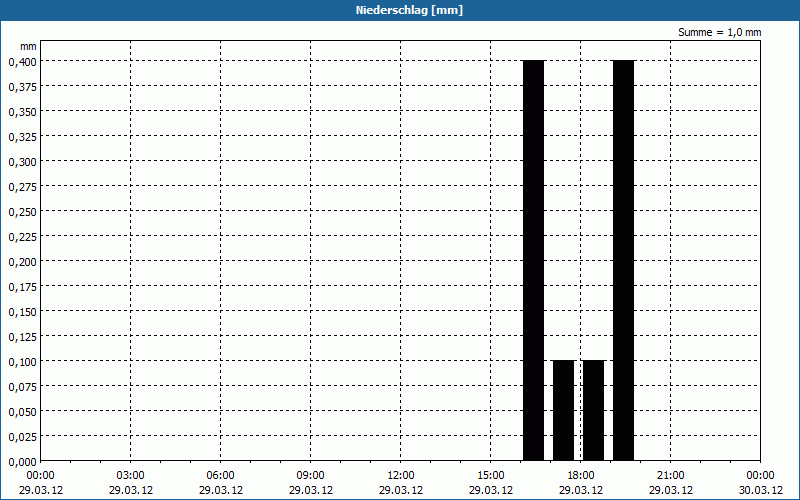Click the 0,400 y-axis value
The height and width of the screenshot is (500, 800).
[x=22, y=62]
